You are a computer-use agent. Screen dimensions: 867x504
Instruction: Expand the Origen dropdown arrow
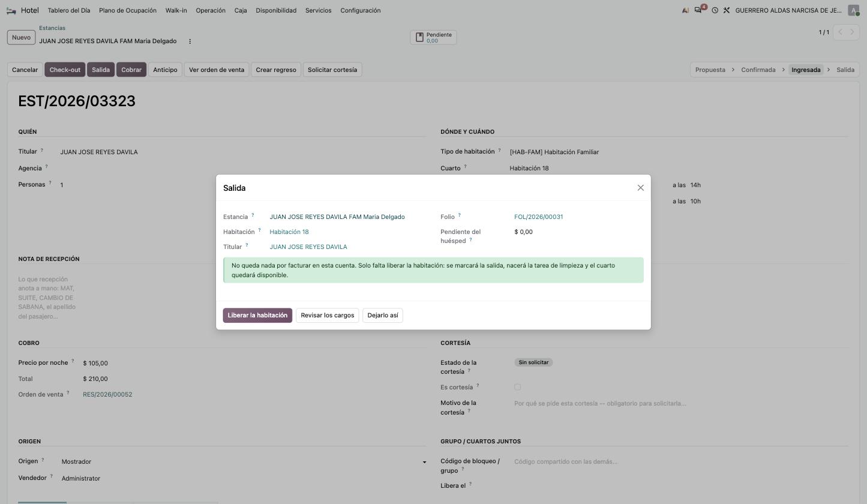coord(424,462)
